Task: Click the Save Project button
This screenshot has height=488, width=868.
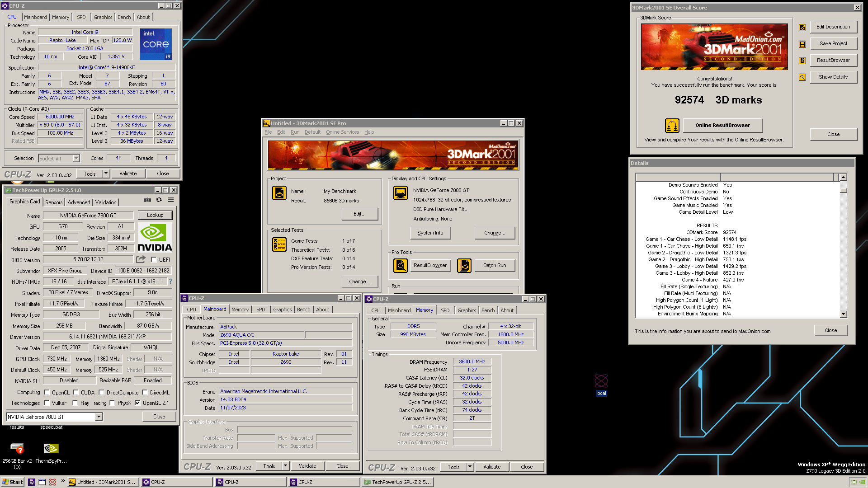Action: 833,43
